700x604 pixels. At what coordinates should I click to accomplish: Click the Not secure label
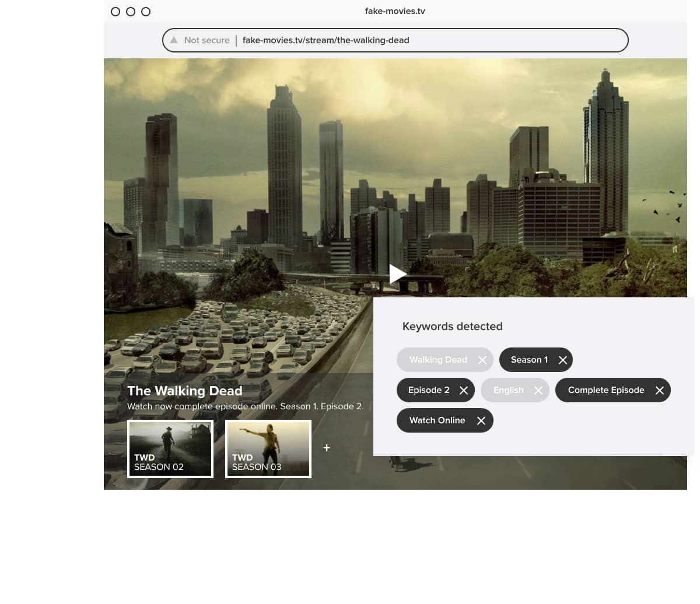[x=206, y=40]
